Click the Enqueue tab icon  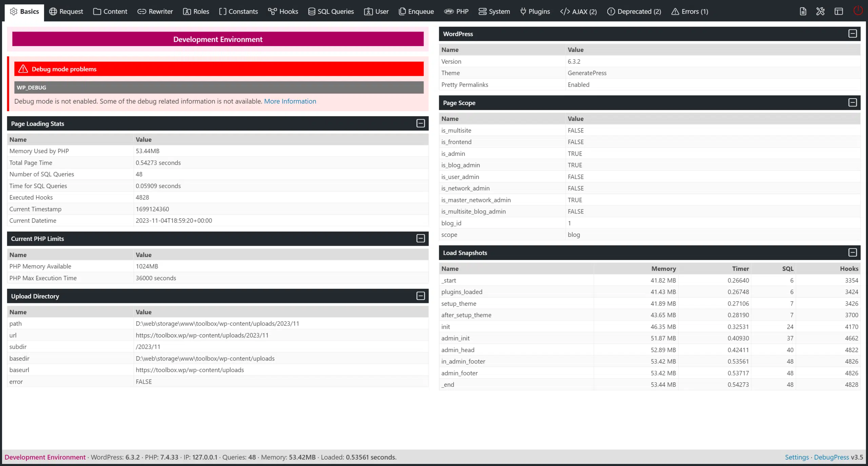click(x=402, y=12)
